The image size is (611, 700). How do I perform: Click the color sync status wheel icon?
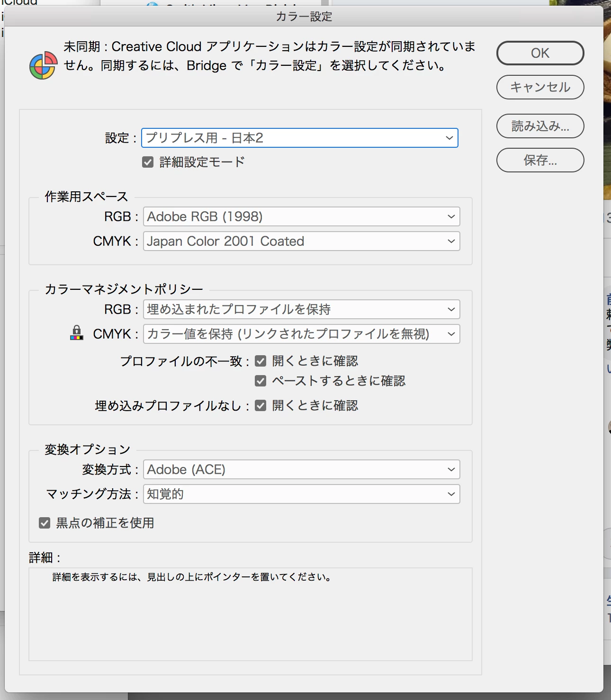[x=43, y=65]
